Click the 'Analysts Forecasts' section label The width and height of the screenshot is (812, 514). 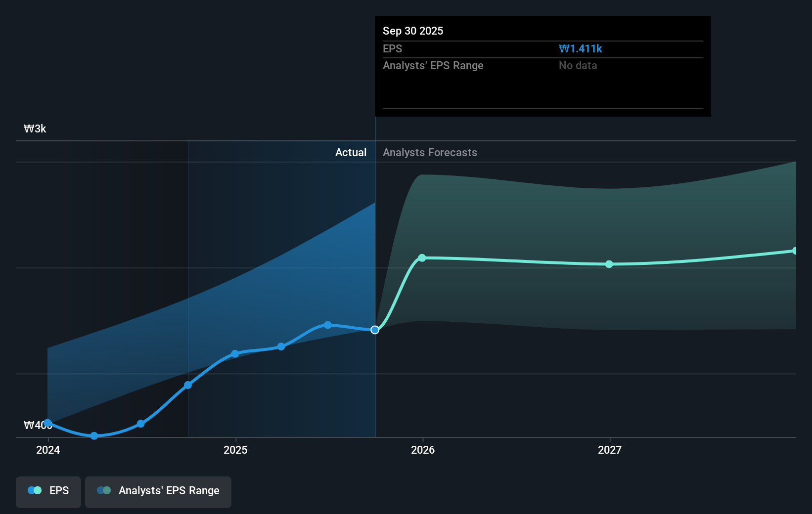430,152
